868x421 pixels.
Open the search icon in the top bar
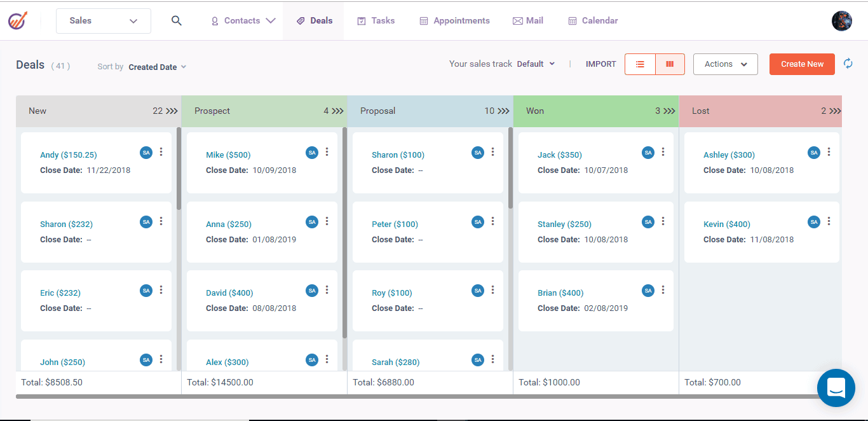(176, 20)
